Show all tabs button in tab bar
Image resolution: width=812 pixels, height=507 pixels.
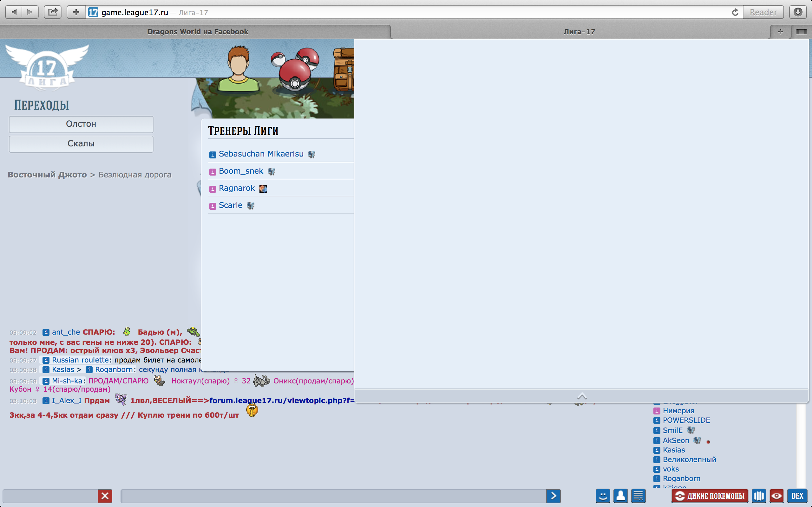click(801, 31)
